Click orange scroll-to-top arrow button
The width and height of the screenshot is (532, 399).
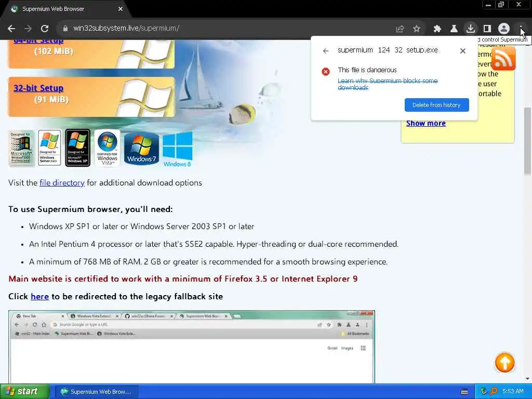(x=504, y=362)
